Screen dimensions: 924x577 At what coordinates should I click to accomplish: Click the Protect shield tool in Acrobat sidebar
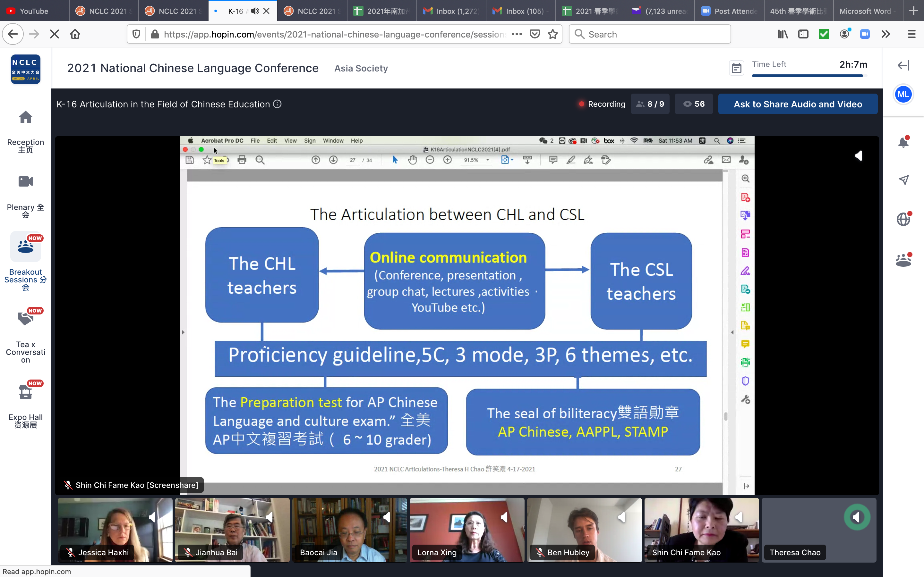746,380
